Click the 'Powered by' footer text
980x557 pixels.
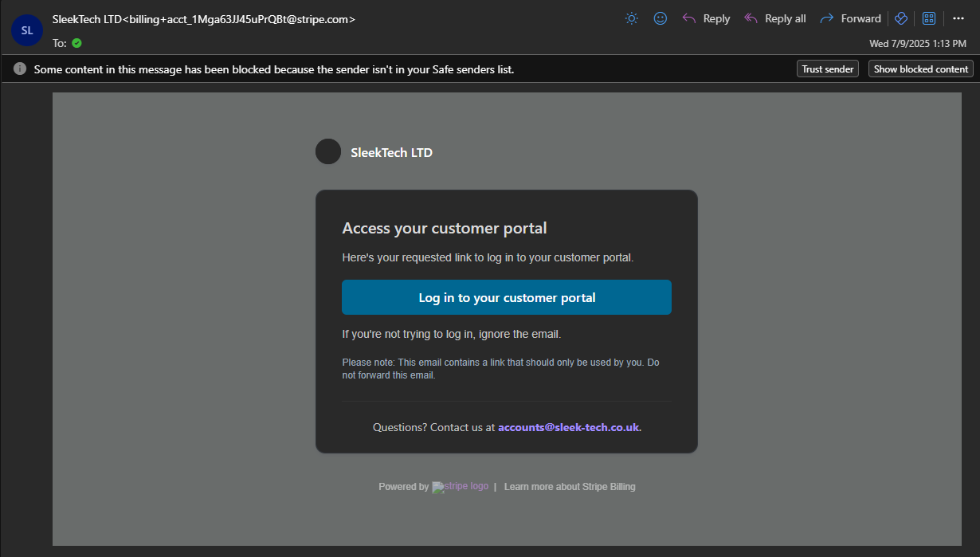[403, 487]
